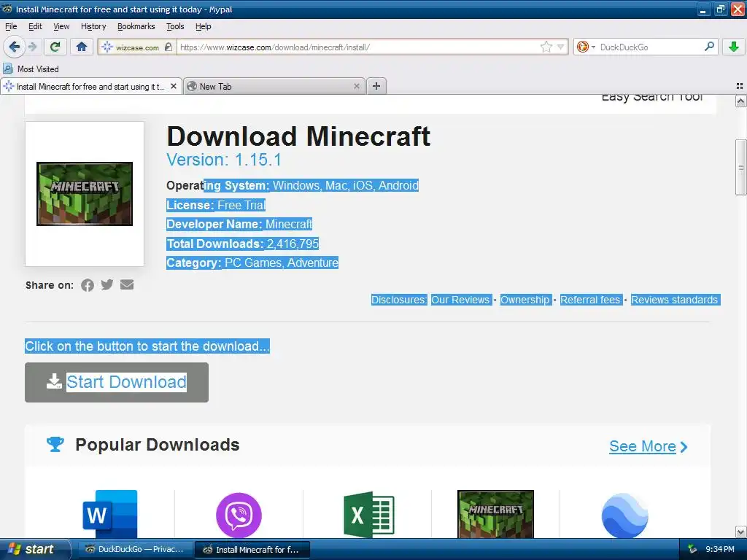The height and width of the screenshot is (560, 747).
Task: Click the Forward arrow button
Action: pyautogui.click(x=32, y=47)
